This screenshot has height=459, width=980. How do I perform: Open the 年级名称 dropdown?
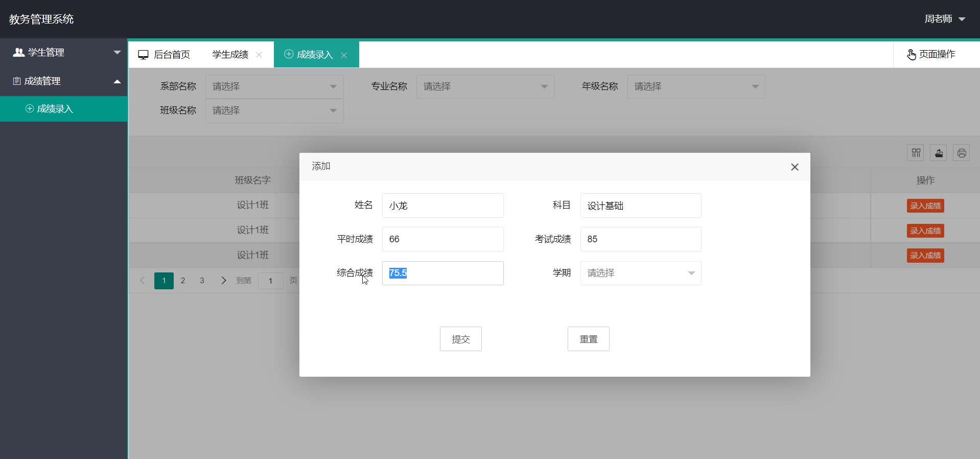tap(696, 87)
